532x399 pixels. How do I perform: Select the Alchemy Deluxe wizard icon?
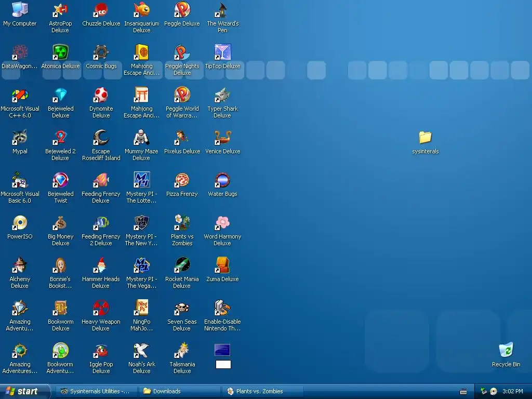tap(20, 265)
